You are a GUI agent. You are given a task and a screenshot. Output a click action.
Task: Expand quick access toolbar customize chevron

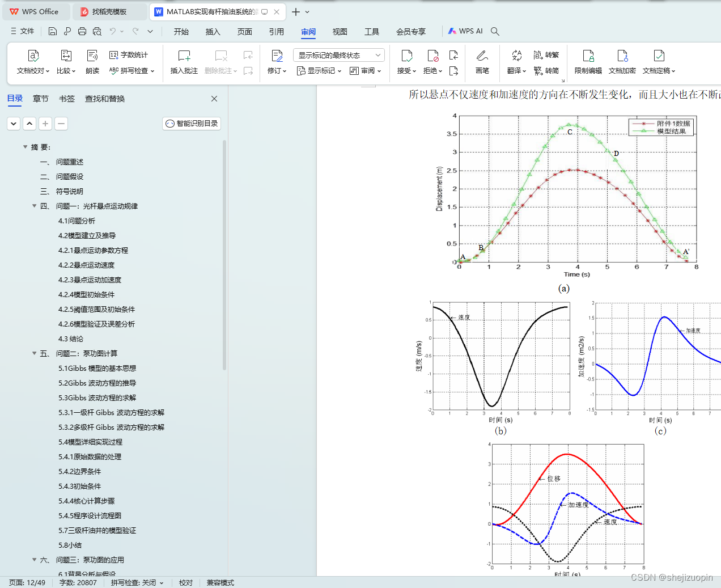point(150,31)
